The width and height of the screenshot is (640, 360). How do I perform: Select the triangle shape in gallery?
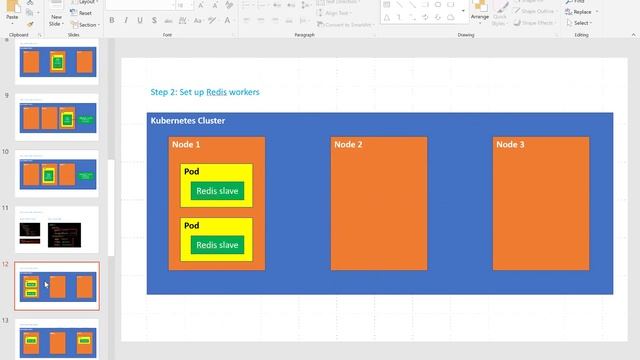coord(387,18)
